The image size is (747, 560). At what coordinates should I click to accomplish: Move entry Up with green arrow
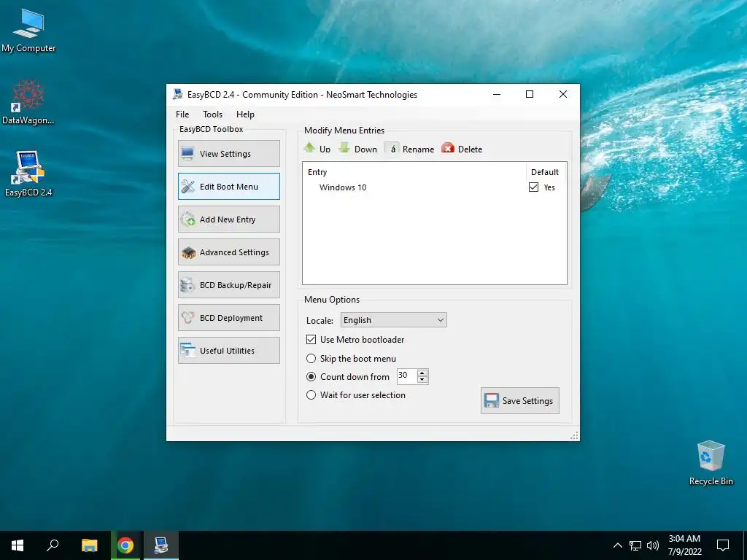tap(317, 149)
